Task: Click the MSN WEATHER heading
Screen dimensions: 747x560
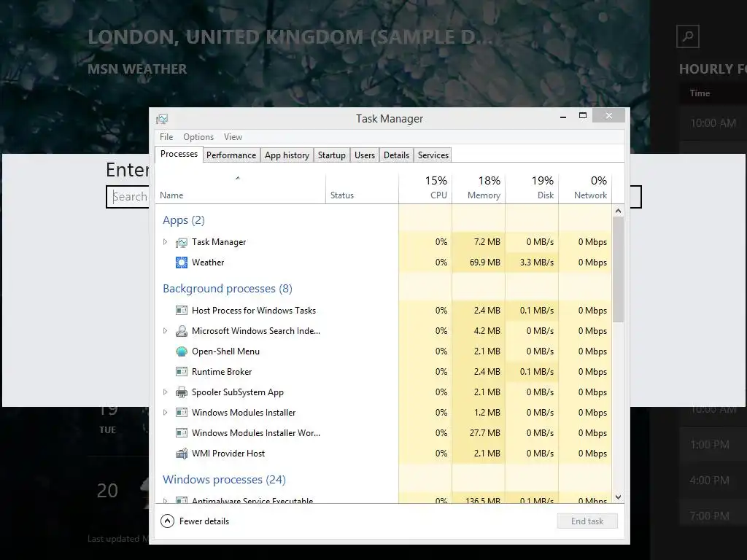Action: [x=137, y=69]
